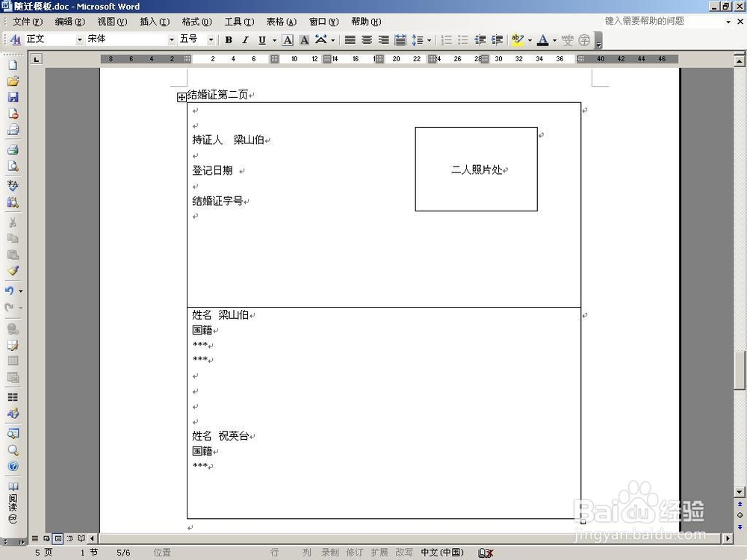
Task: Click the Undo icon on the toolbar
Action: tap(11, 290)
